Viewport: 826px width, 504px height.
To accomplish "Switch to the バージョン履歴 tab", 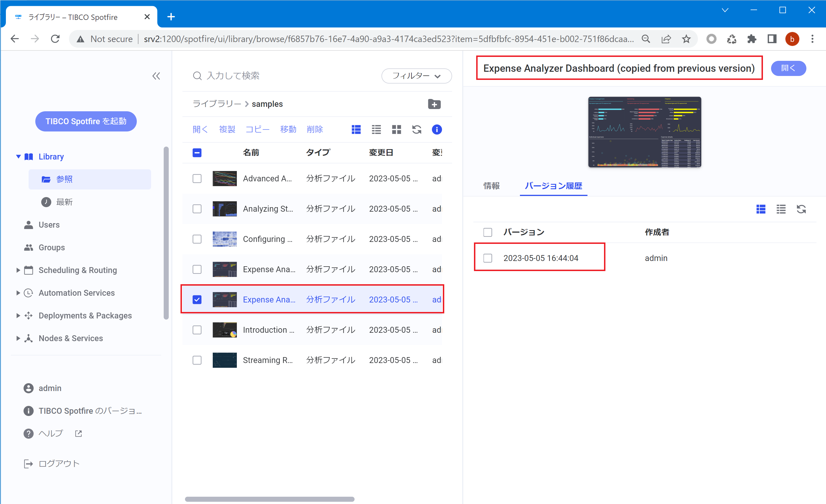I will click(x=554, y=186).
